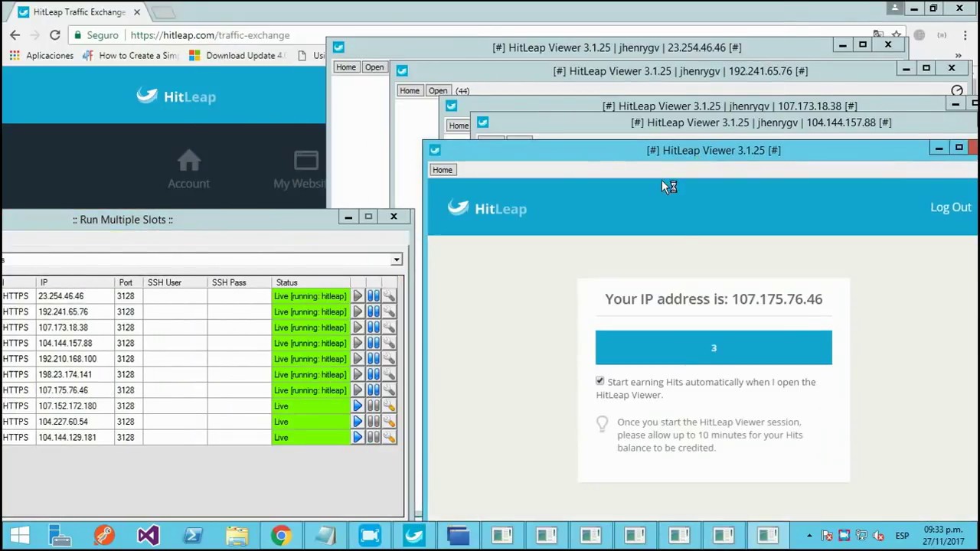The image size is (980, 551).
Task: Click the HitLeap logo on the website
Action: pyautogui.click(x=176, y=96)
